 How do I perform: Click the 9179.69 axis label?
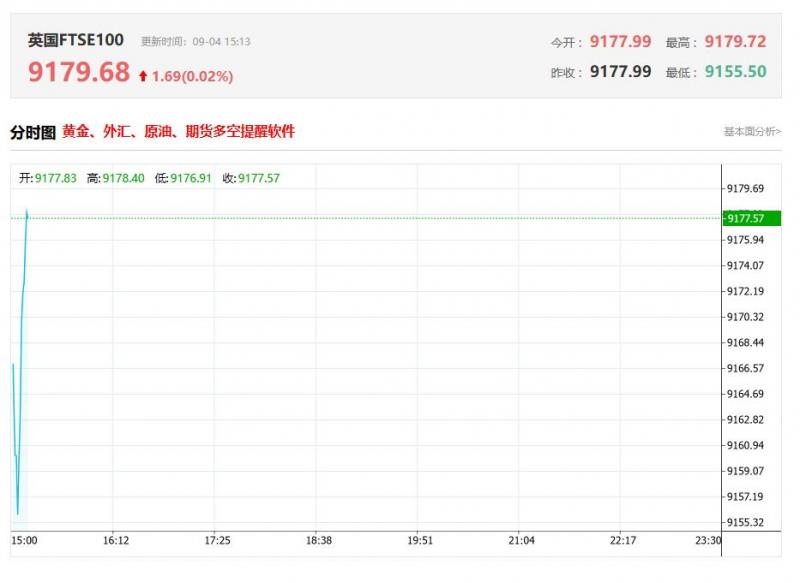coord(745,189)
